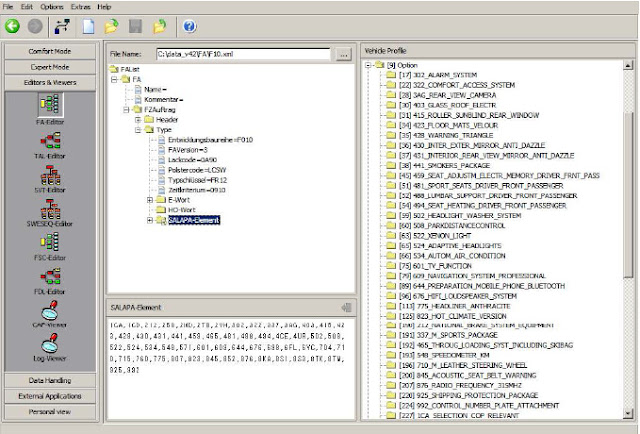Select the Entwicklungsbaureihe=F010 entry
The image size is (640, 434).
[x=210, y=140]
